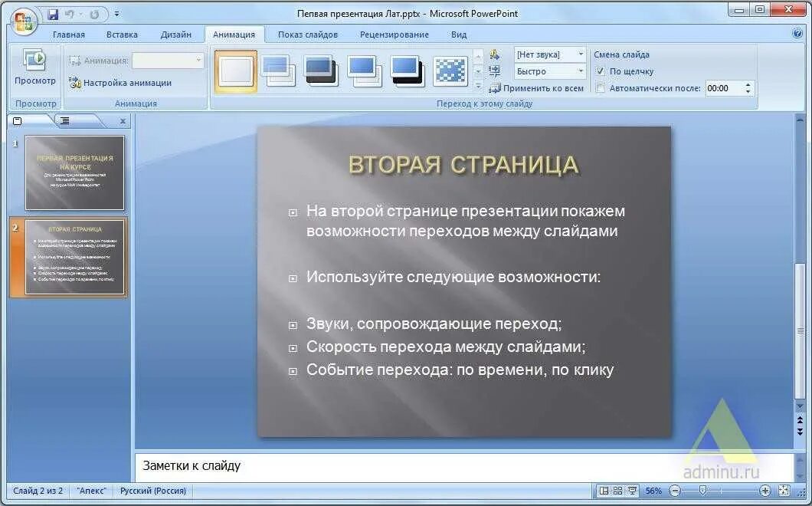812x506 pixels.
Task: Undo the last action in Quick Access toolbar
Action: click(x=70, y=14)
